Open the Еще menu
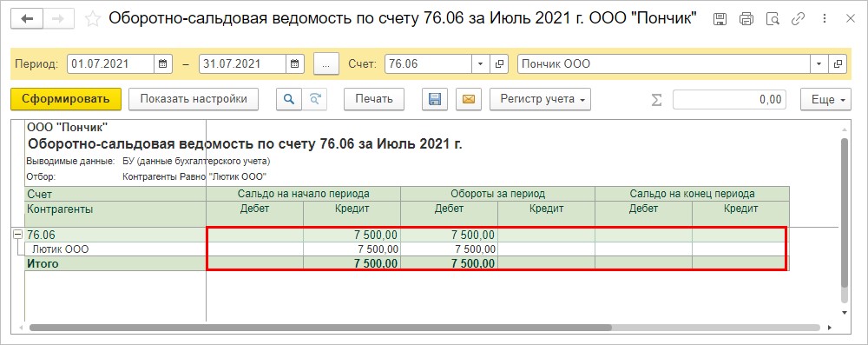 click(826, 99)
